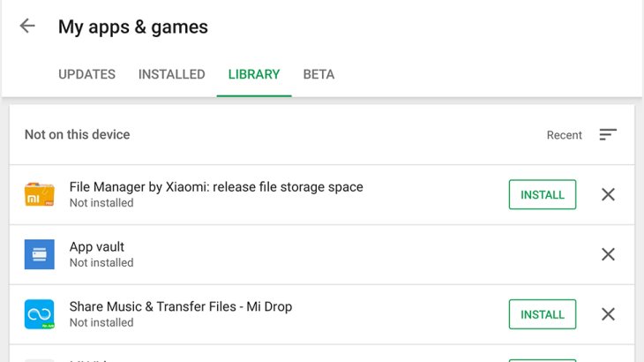Go back using the arrow icon
Viewport: 644px width, 362px height.
pyautogui.click(x=27, y=26)
